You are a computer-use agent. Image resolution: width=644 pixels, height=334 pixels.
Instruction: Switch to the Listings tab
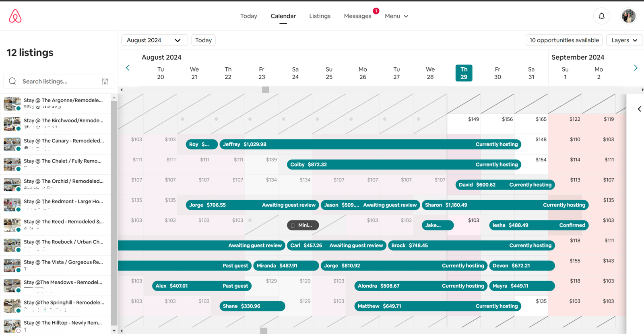click(320, 16)
